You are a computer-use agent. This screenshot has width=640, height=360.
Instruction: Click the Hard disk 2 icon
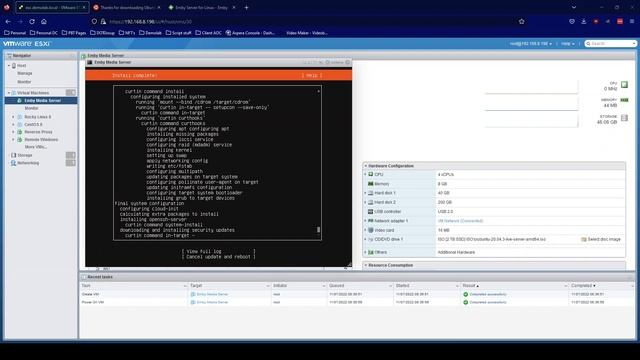[371, 202]
